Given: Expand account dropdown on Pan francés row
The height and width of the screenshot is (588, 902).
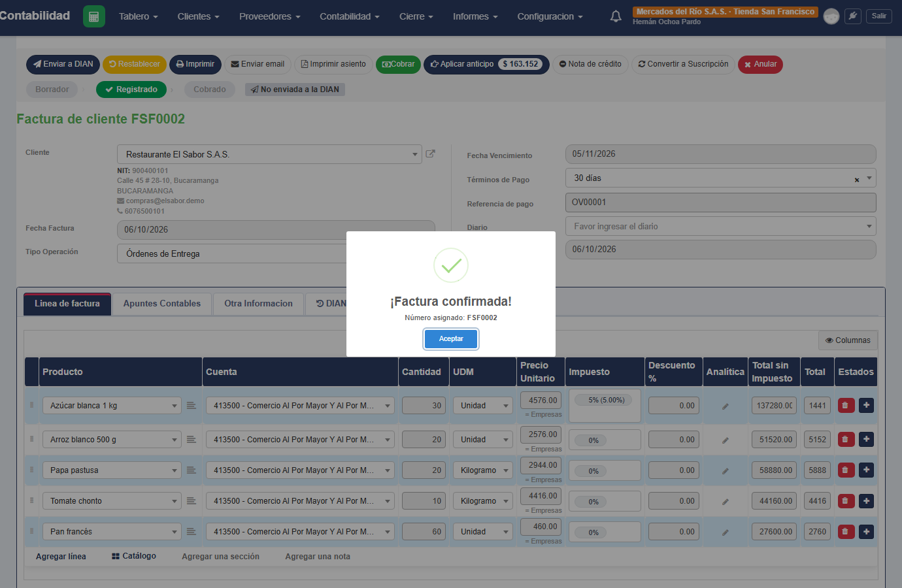Looking at the screenshot, I should (x=387, y=532).
